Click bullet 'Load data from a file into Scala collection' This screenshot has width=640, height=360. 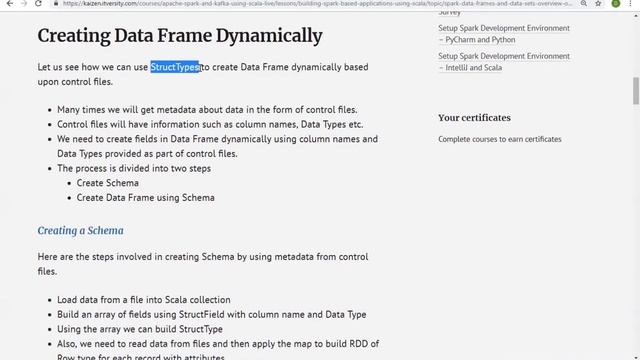144,300
